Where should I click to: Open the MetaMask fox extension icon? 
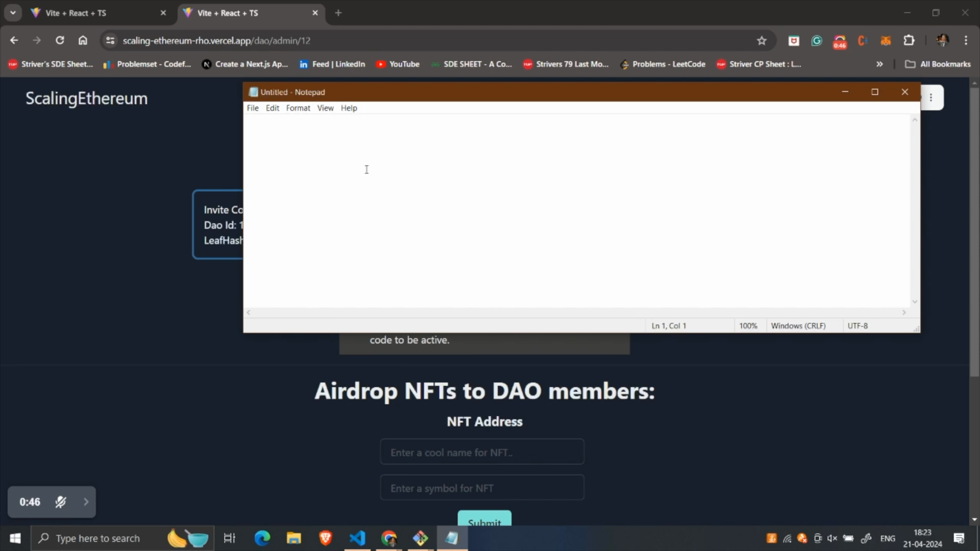[886, 40]
